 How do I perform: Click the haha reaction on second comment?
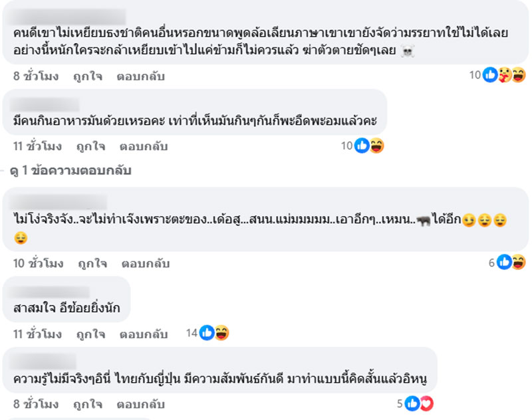pyautogui.click(x=376, y=146)
